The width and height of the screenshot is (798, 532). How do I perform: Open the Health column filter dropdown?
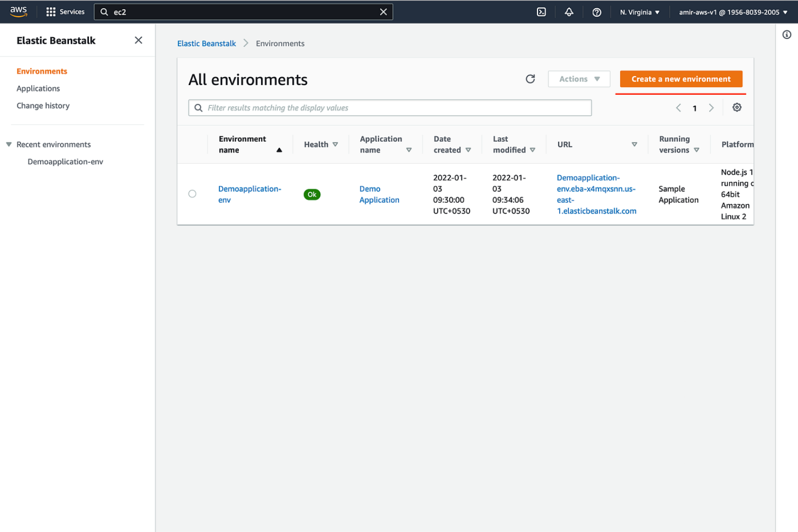click(335, 144)
